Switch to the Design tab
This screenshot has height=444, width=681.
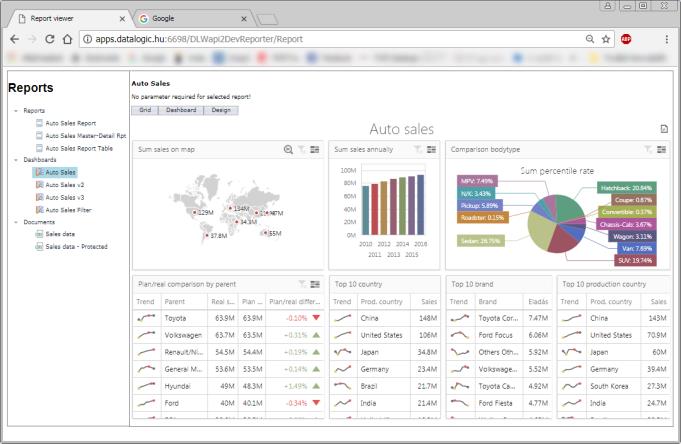221,110
